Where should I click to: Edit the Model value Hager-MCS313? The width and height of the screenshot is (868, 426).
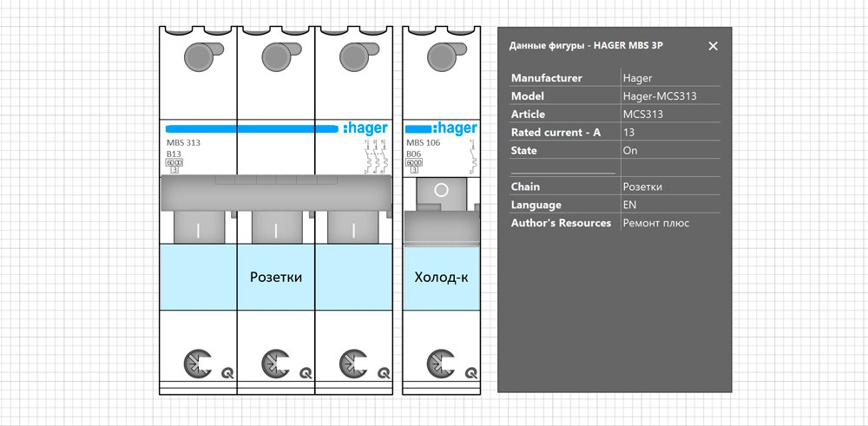[x=660, y=96]
